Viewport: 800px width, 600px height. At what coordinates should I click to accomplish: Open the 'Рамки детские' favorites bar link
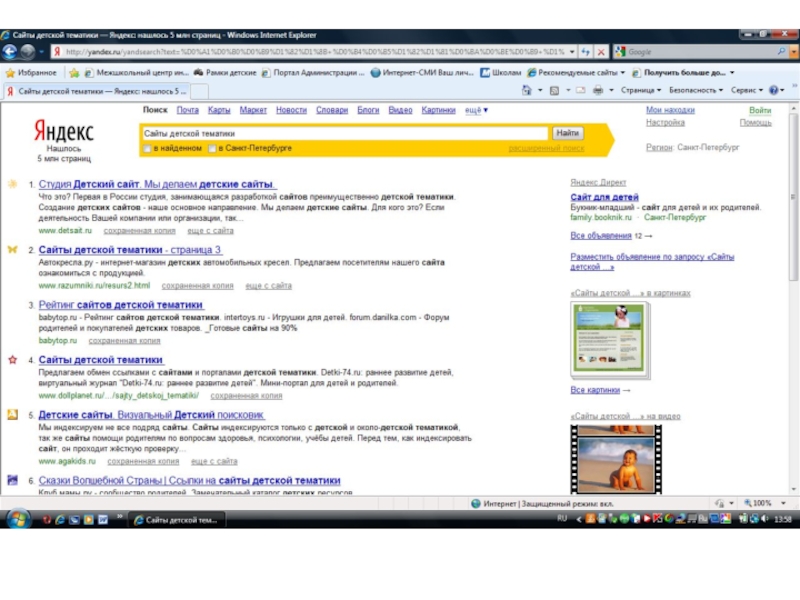(225, 73)
